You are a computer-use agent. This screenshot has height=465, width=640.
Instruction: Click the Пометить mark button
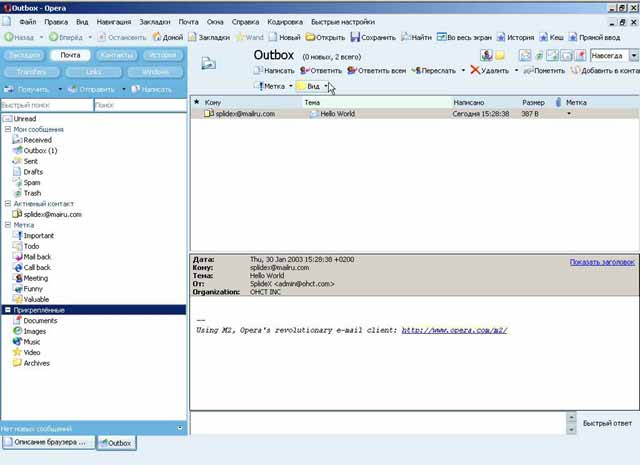(x=544, y=71)
